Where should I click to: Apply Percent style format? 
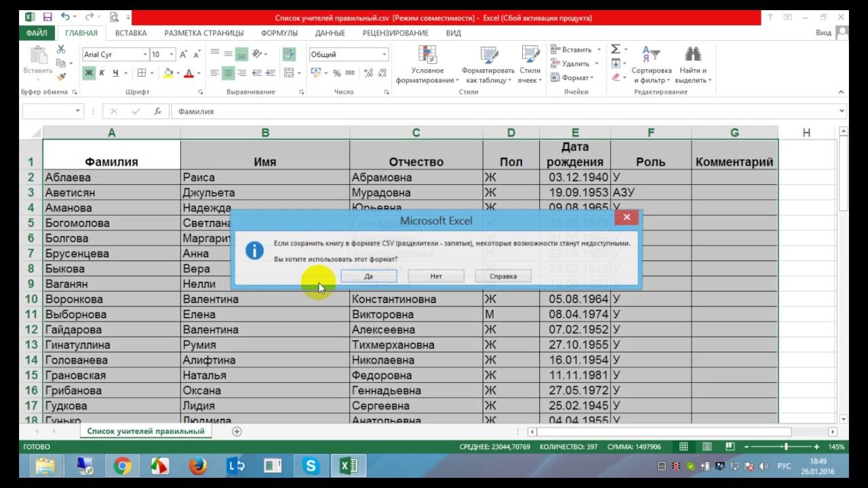(337, 73)
